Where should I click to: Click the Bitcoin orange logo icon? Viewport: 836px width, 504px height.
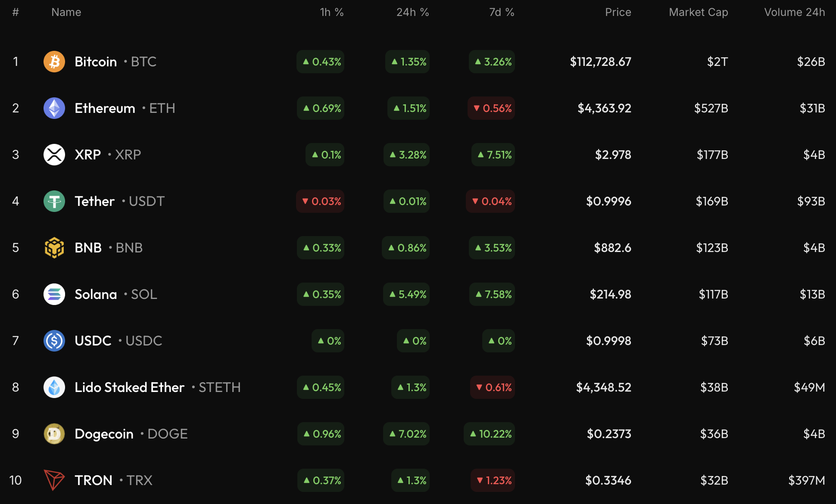click(54, 62)
